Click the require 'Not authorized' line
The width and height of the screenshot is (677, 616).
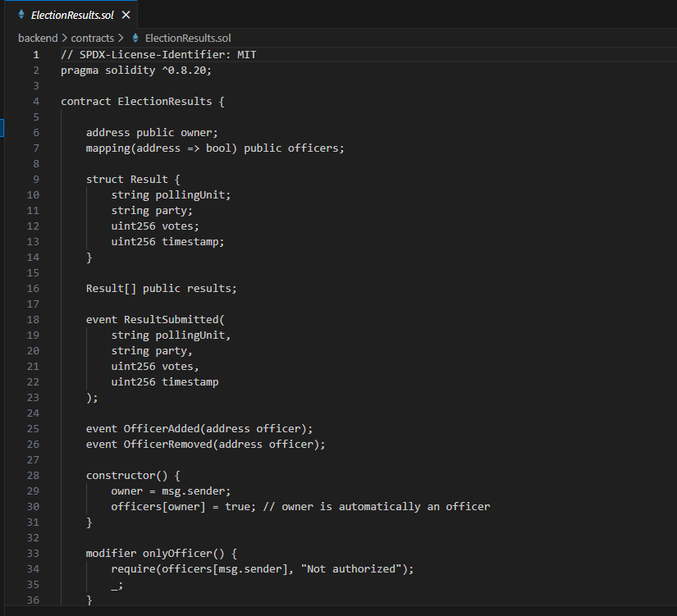[262, 569]
